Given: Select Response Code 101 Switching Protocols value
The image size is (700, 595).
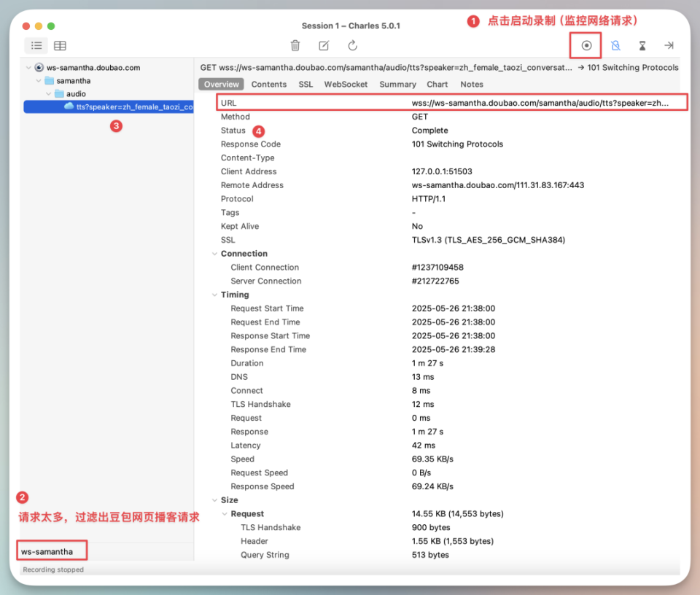Looking at the screenshot, I should 457,144.
